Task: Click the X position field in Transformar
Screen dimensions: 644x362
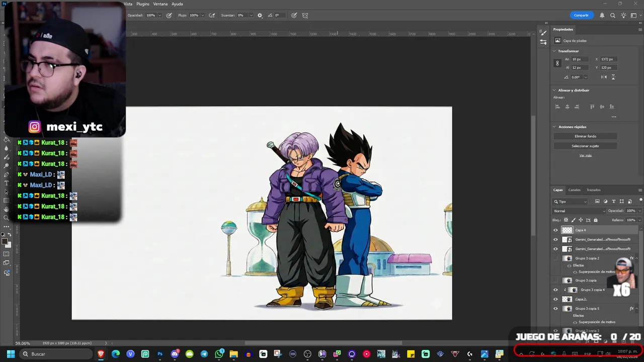Action: [x=608, y=59]
